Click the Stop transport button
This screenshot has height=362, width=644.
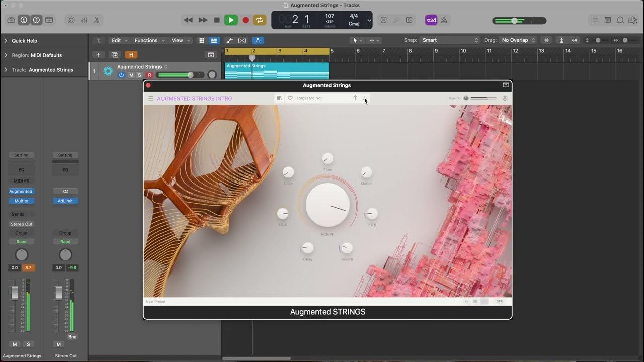pyautogui.click(x=217, y=20)
